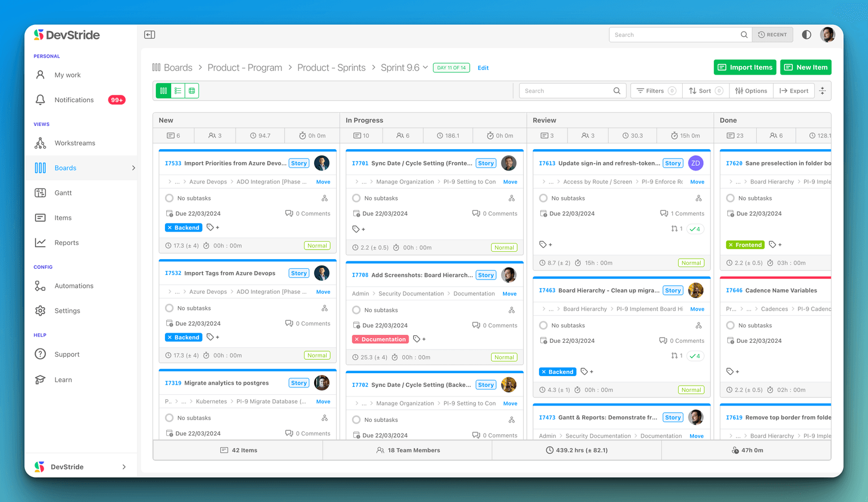868x502 pixels.
Task: Create a New Item
Action: tap(806, 67)
